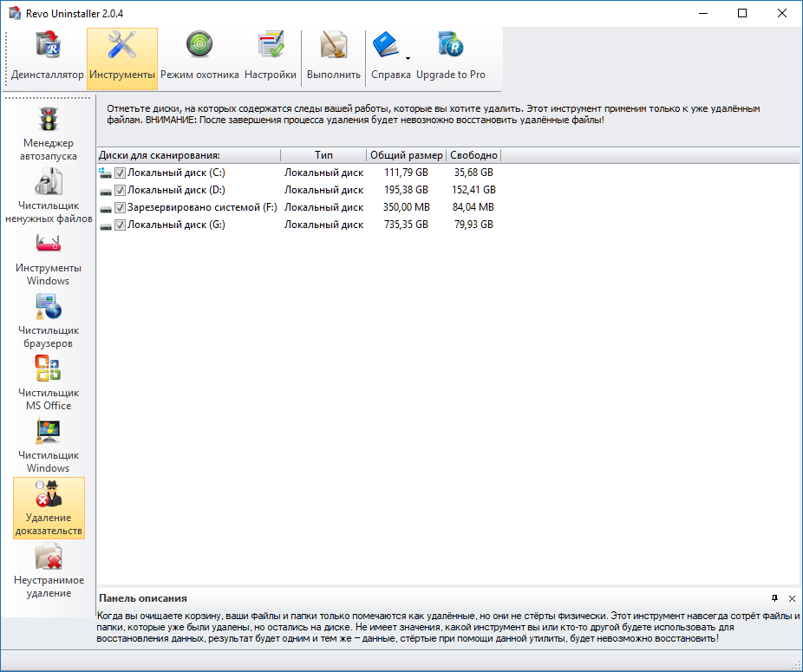Uncheck Локальный диск (G:) checkbox
803x672 pixels.
point(121,225)
